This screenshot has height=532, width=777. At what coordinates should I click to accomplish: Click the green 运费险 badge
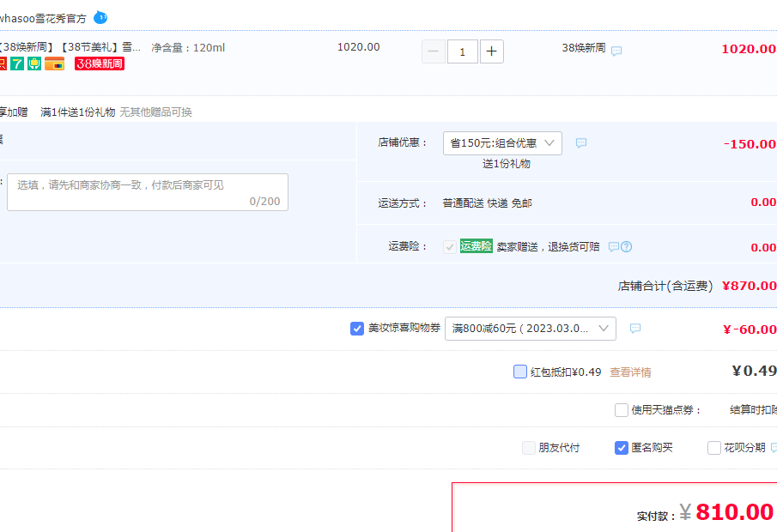(x=477, y=246)
